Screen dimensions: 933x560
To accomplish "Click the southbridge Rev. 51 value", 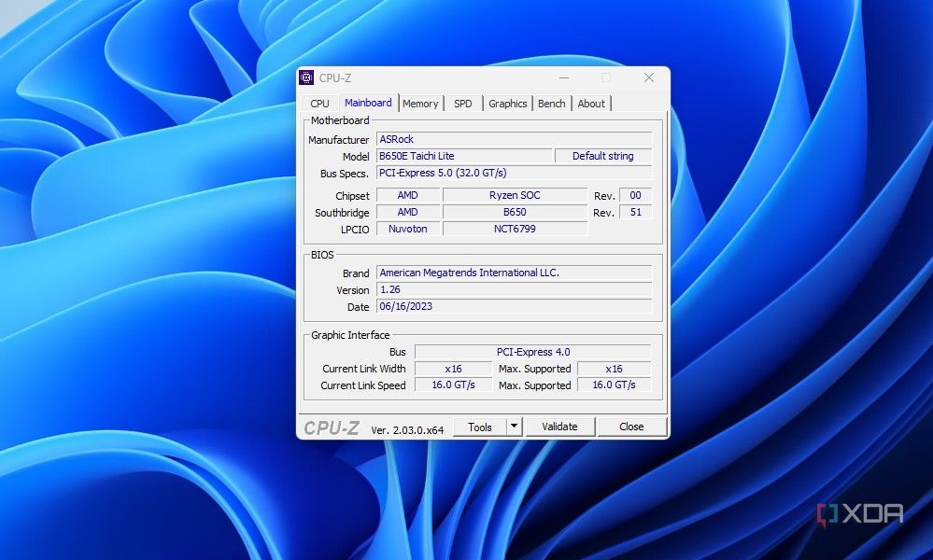I will pyautogui.click(x=635, y=212).
